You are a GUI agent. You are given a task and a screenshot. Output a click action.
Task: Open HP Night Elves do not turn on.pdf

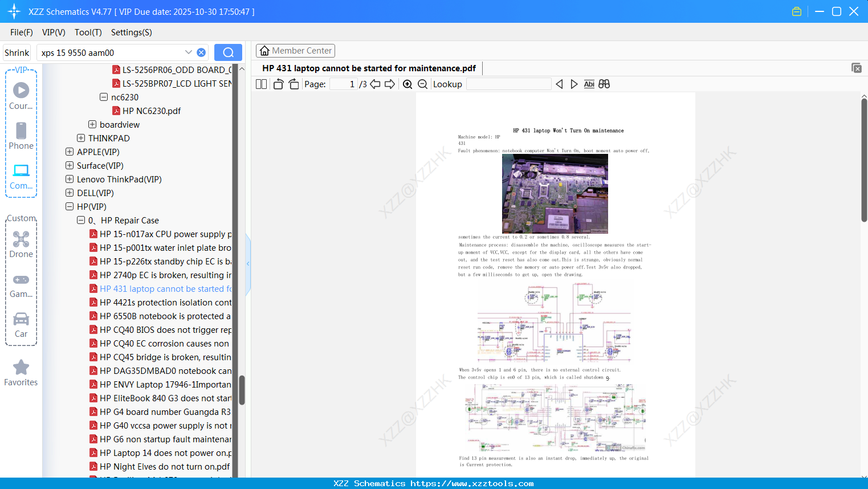coord(160,466)
